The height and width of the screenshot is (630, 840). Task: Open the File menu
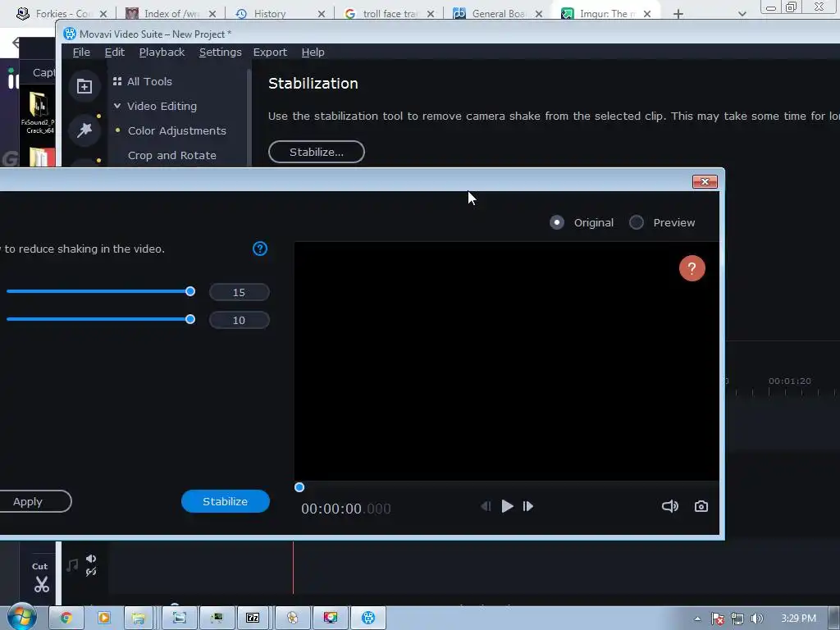81,52
